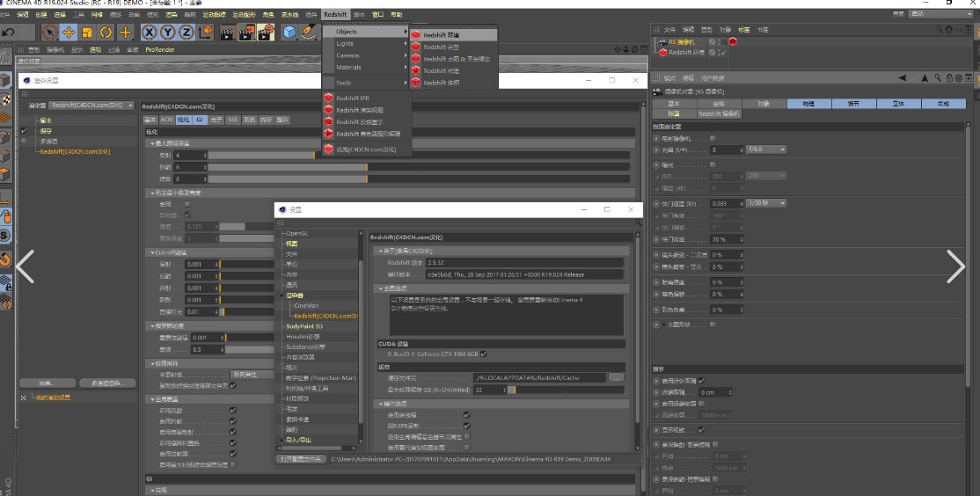This screenshot has width=980, height=496.
Task: Toggle the first checkbox under physical camera section
Action: pos(713,139)
